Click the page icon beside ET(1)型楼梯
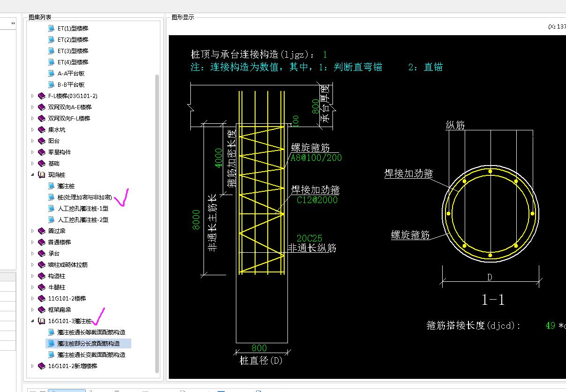The height and width of the screenshot is (392, 566). (51, 28)
